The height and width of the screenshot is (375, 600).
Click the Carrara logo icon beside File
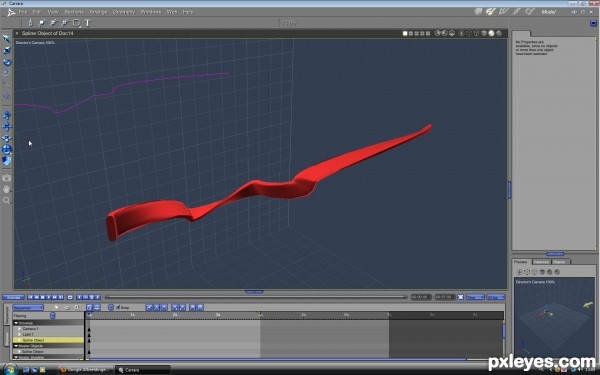[x=11, y=12]
